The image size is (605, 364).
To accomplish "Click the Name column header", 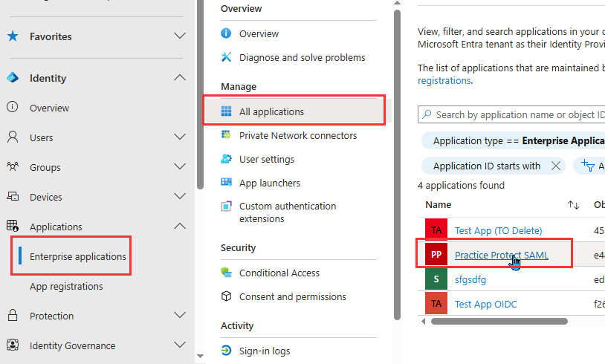I will coord(439,205).
